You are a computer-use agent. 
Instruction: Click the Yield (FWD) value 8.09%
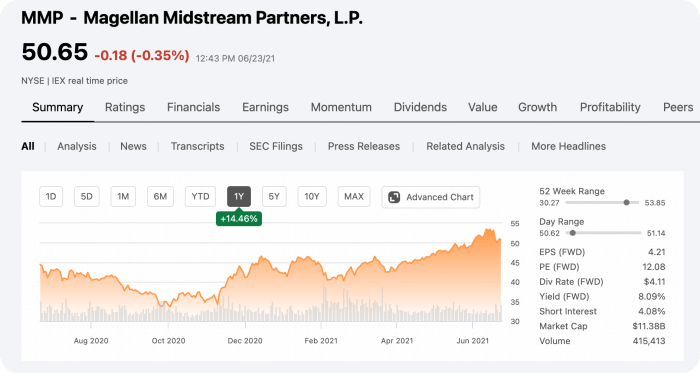click(x=652, y=296)
